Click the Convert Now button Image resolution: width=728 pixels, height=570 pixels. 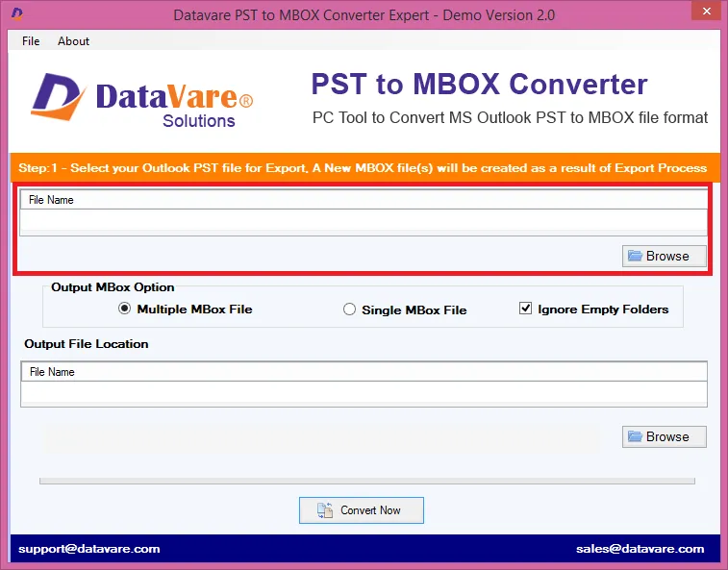[362, 510]
